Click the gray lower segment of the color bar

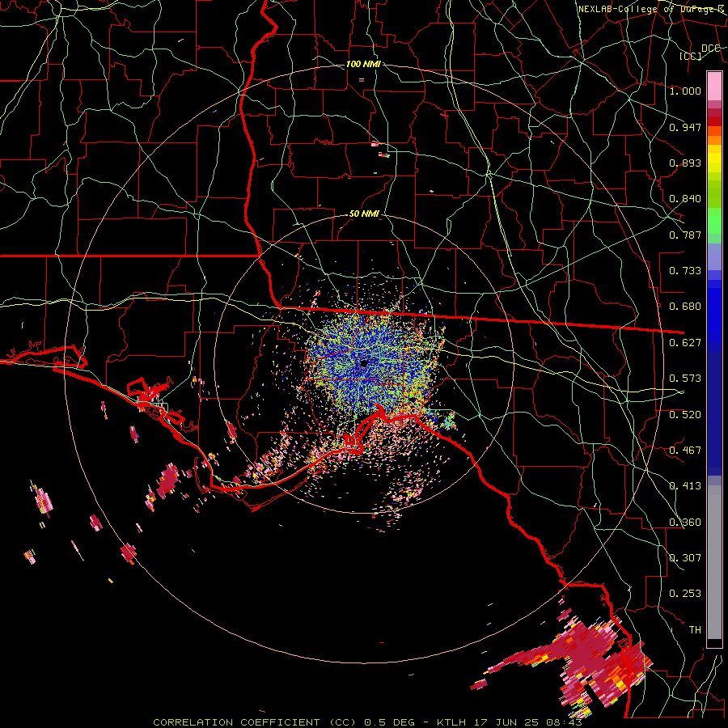[x=714, y=562]
